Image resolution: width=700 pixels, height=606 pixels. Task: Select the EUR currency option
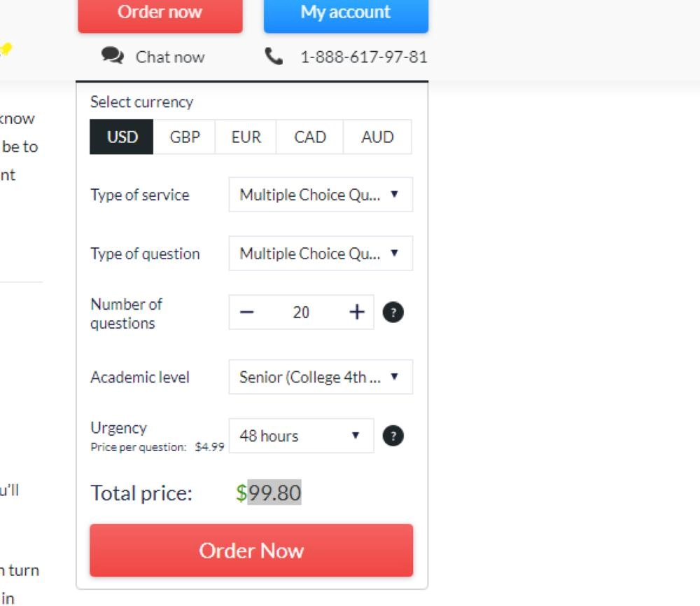point(246,137)
